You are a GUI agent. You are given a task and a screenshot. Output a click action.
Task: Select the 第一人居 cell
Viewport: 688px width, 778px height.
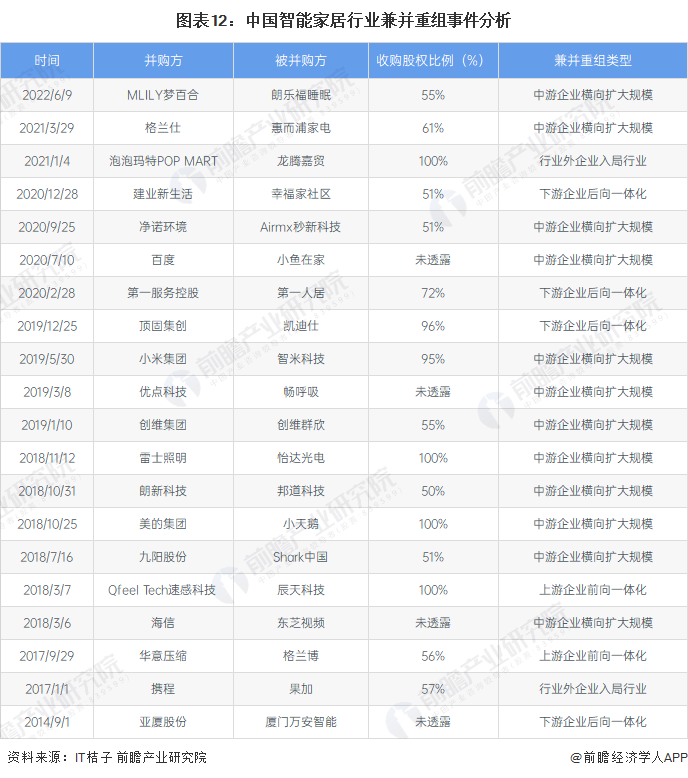(x=301, y=293)
